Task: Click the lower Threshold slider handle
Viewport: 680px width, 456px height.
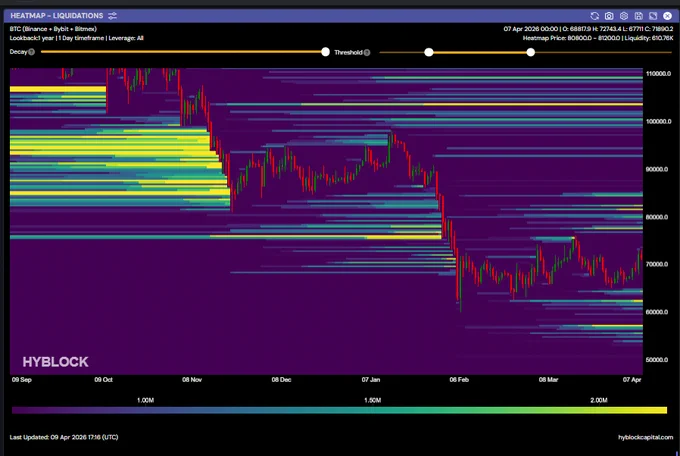Action: tap(428, 52)
